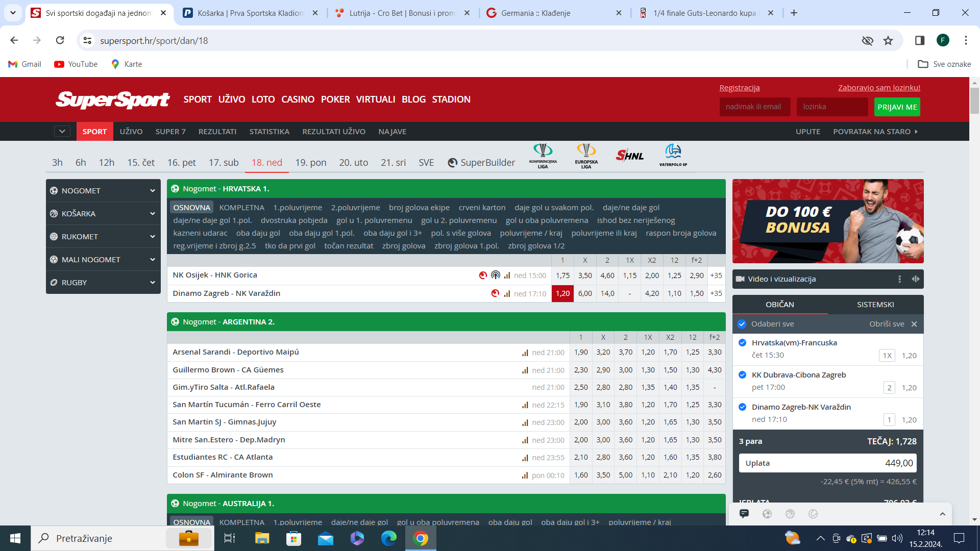Open video panel options menu dots
The width and height of the screenshot is (980, 551).
pyautogui.click(x=899, y=279)
